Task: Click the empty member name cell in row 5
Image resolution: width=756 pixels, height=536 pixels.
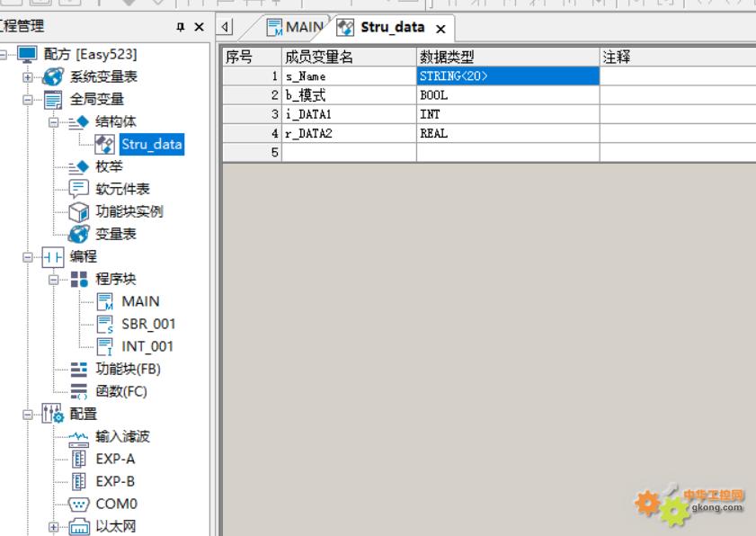Action: [x=349, y=153]
